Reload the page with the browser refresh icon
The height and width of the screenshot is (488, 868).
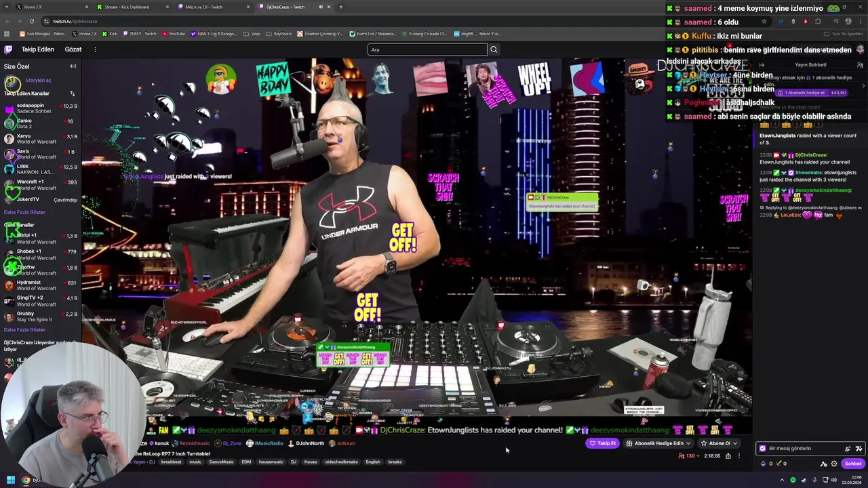(x=31, y=21)
